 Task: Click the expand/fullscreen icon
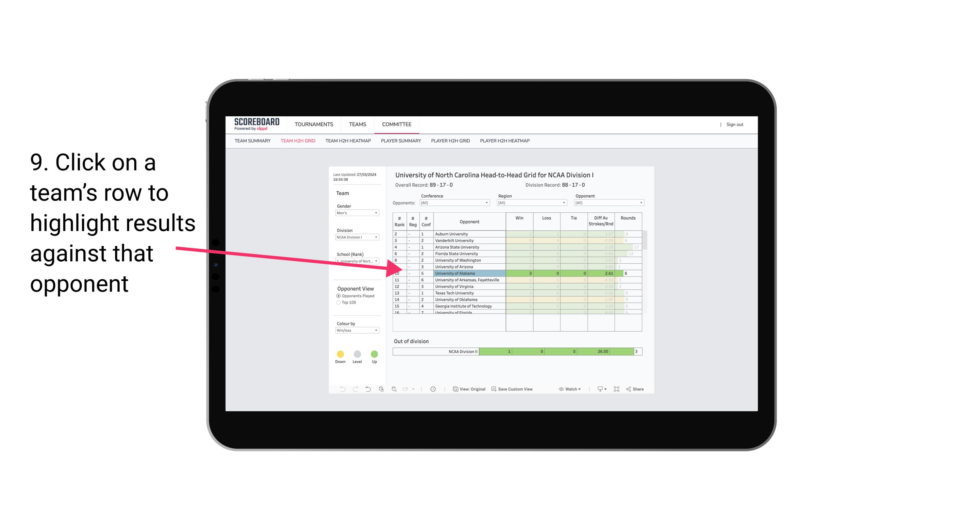tap(617, 390)
